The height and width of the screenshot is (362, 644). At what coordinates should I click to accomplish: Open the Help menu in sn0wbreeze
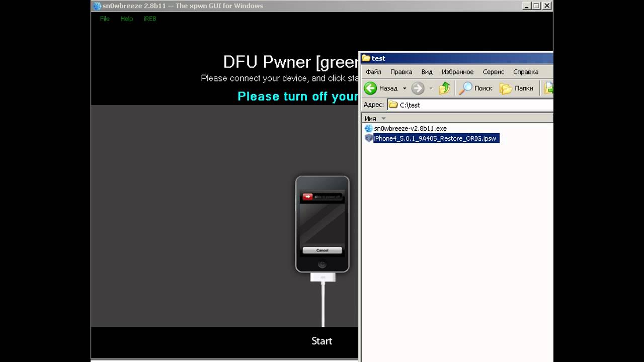126,19
